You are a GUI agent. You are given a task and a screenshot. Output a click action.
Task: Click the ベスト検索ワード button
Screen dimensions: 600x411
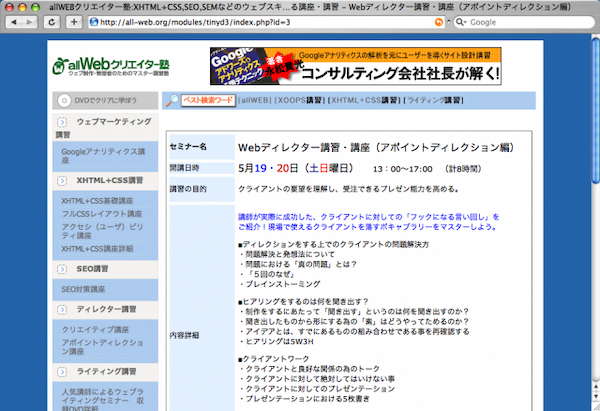point(208,101)
